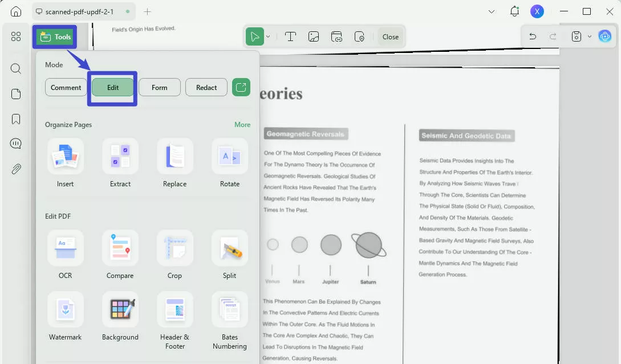Open the Image insertion tool
Image resolution: width=621 pixels, height=364 pixels.
(314, 36)
